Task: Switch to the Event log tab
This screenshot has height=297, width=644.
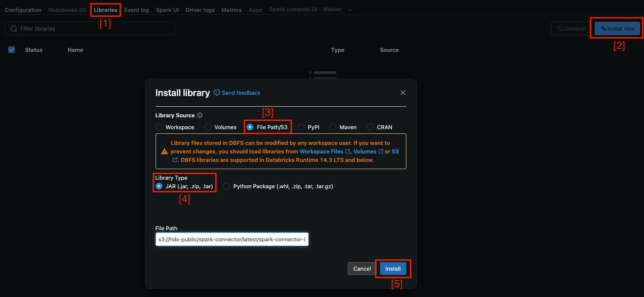Action: tap(136, 9)
